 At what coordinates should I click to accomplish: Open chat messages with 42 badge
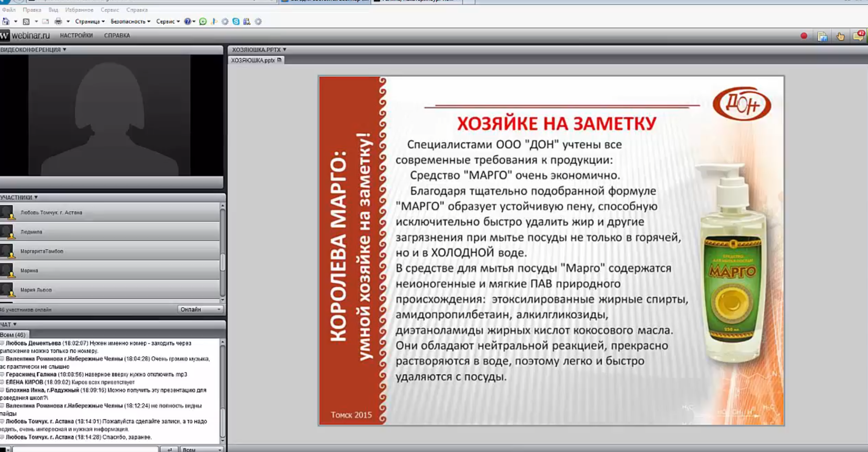[x=859, y=36]
